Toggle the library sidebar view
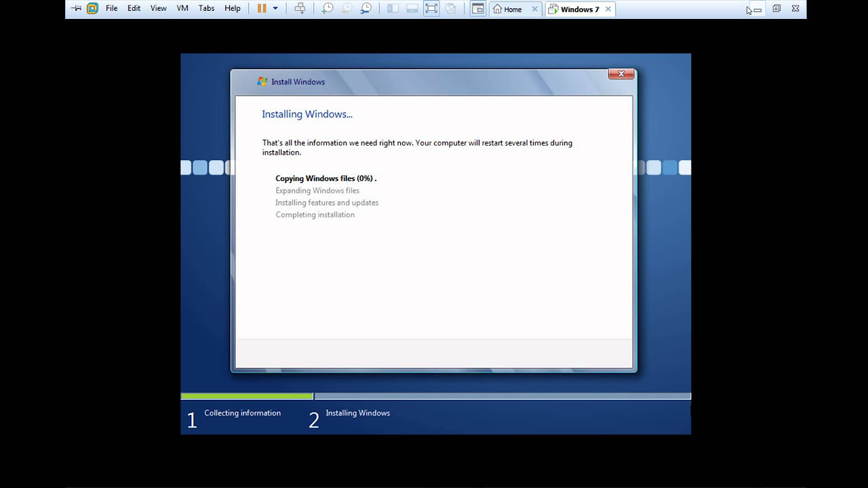Screen dimensions: 868x488 [x=393, y=9]
